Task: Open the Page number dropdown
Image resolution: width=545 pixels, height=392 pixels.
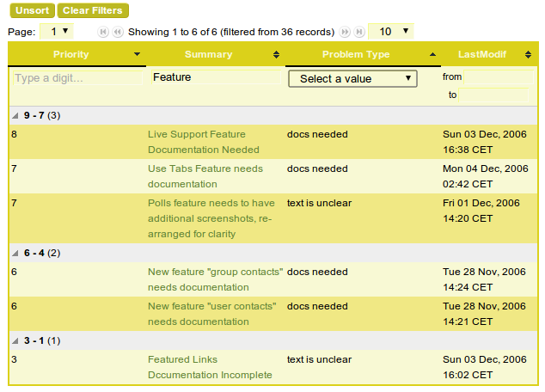Action: coord(57,31)
